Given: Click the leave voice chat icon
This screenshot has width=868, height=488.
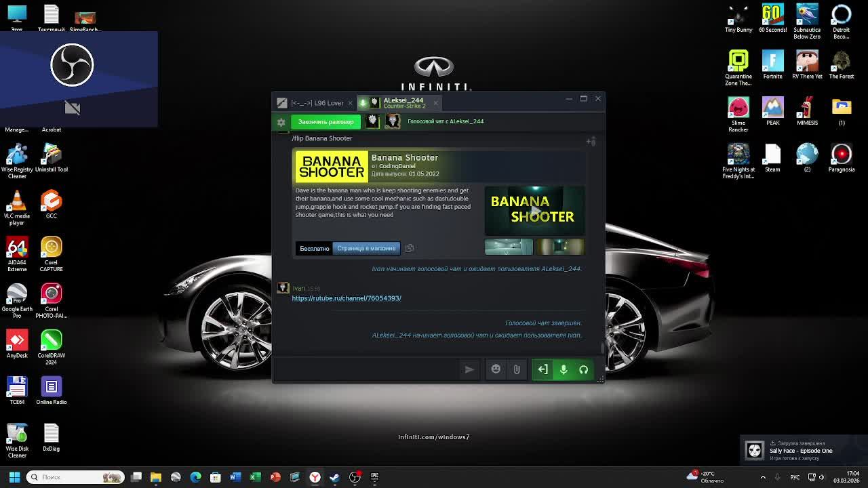Looking at the screenshot, I should [542, 369].
